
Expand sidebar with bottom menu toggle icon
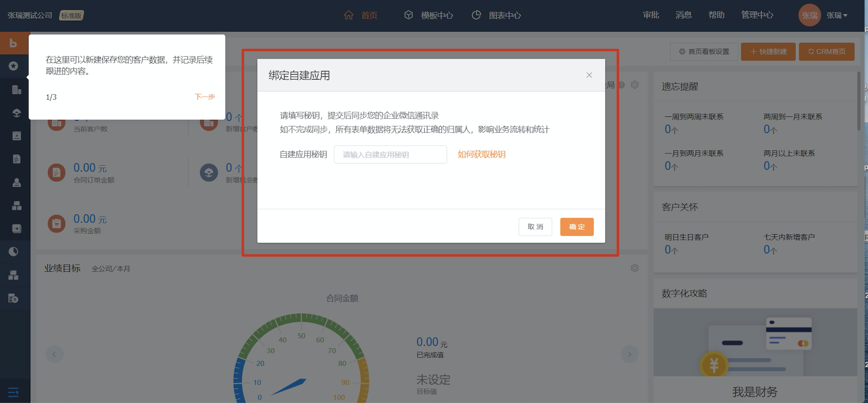click(x=14, y=392)
